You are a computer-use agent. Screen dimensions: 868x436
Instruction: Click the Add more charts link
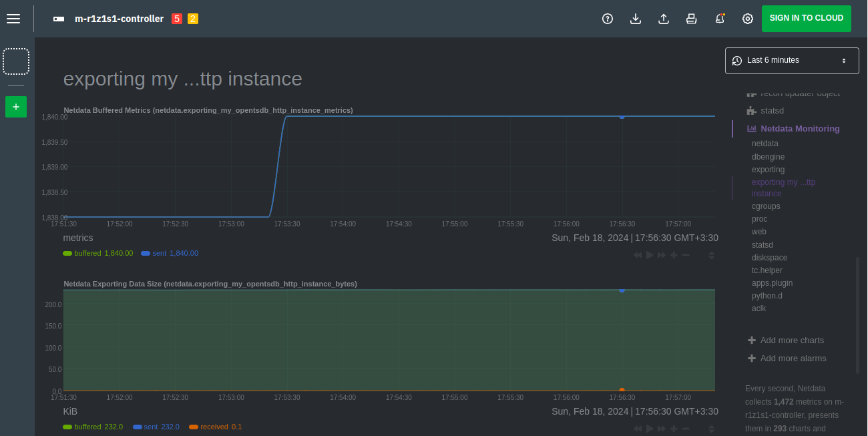[792, 341]
